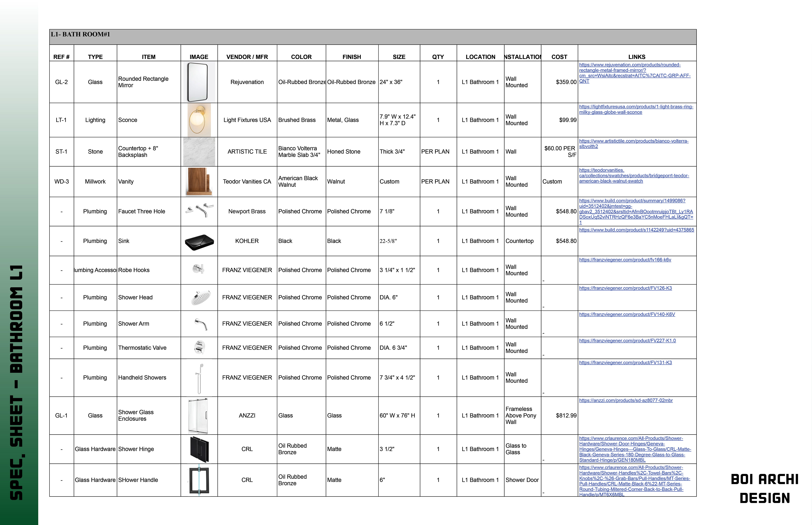Click the robe hooks image
The width and height of the screenshot is (812, 525).
point(198,269)
